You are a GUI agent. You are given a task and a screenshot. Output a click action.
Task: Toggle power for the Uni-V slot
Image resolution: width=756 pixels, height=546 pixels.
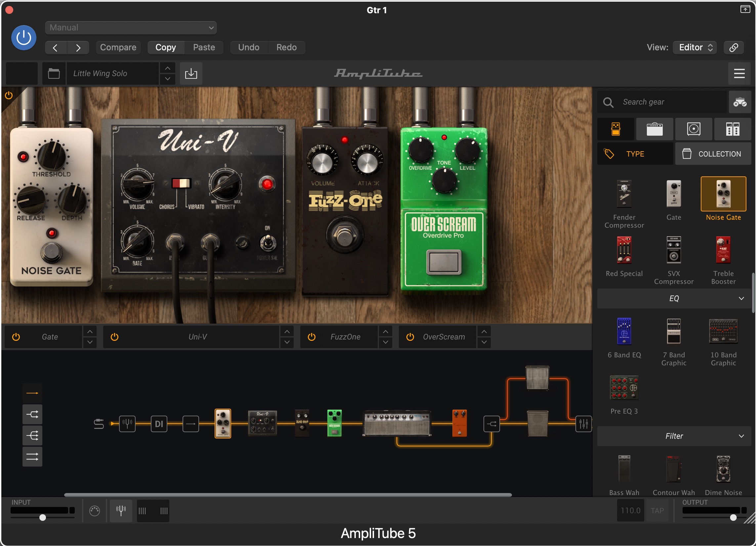point(114,337)
